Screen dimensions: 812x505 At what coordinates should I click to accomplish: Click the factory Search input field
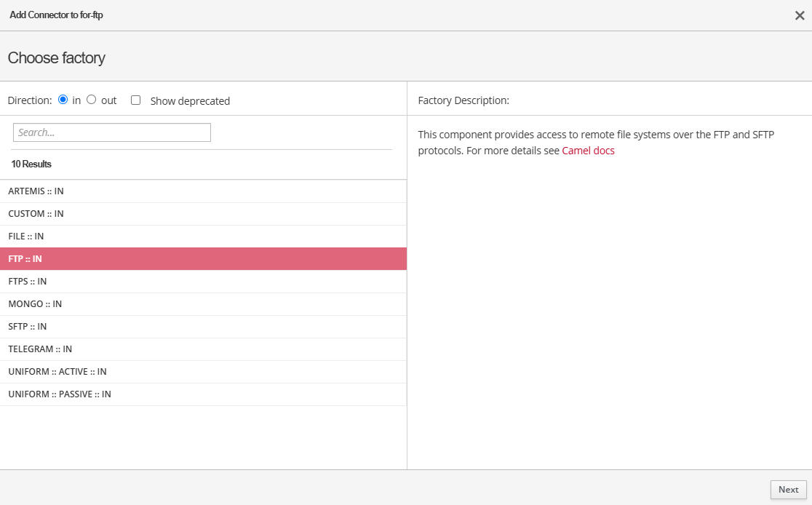[x=112, y=132]
